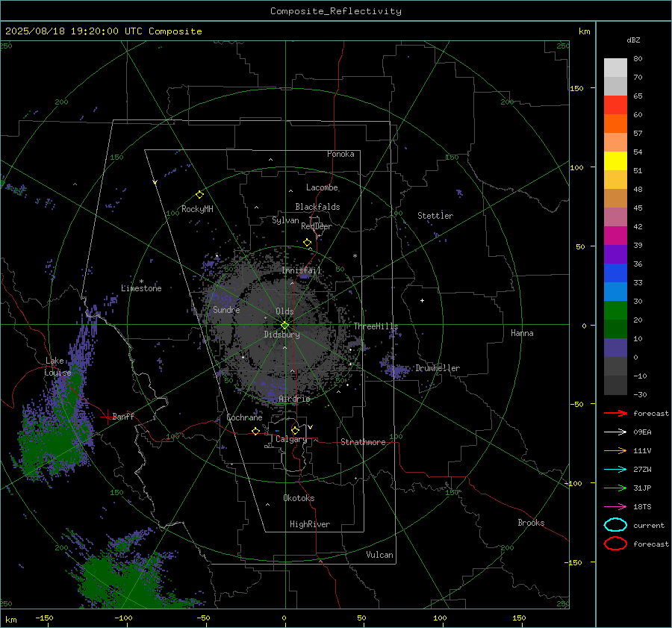This screenshot has height=628, width=672.
Task: Click the Cochrane town label
Action: tap(244, 417)
